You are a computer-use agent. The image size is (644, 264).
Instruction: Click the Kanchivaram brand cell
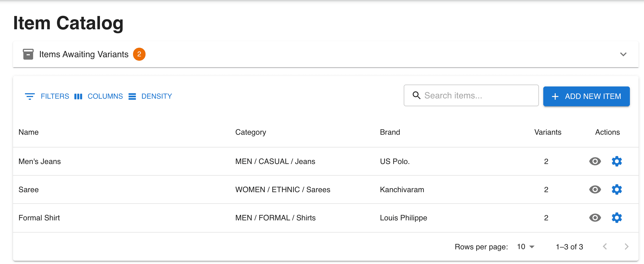(x=402, y=189)
